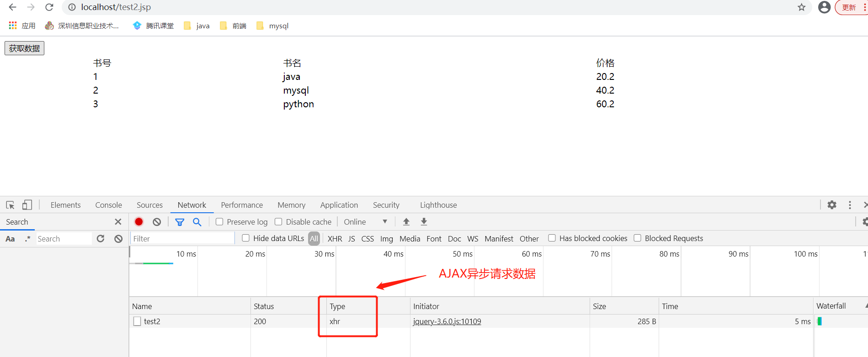Refresh the search results
The height and width of the screenshot is (357, 868).
tap(101, 239)
